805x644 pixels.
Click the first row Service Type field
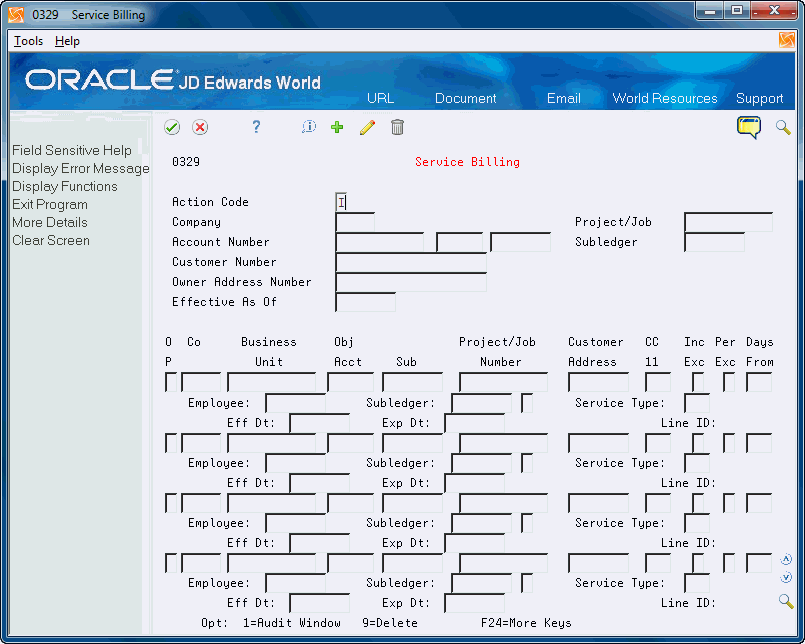697,403
